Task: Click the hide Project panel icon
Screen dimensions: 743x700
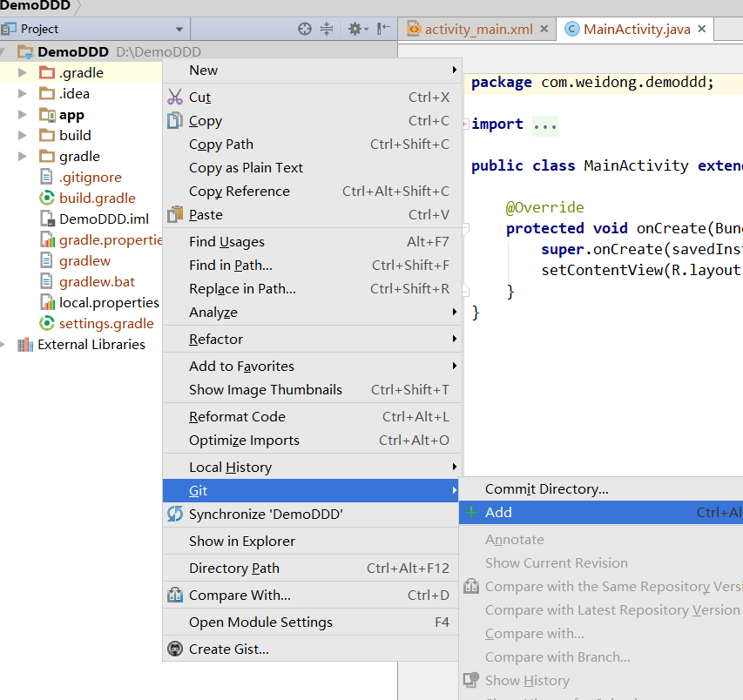Action: point(384,29)
